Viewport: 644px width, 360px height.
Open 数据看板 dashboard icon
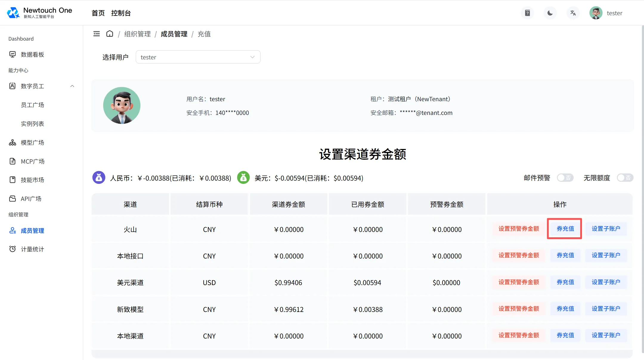point(13,54)
